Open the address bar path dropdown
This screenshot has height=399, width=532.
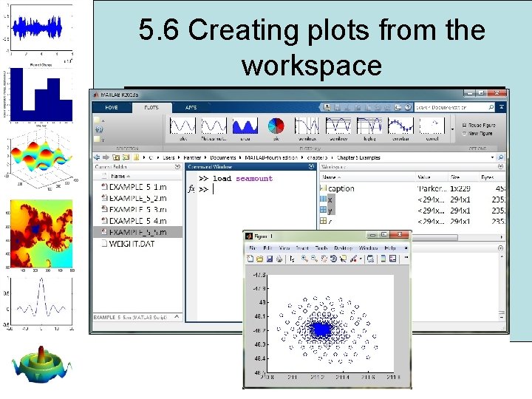point(492,157)
